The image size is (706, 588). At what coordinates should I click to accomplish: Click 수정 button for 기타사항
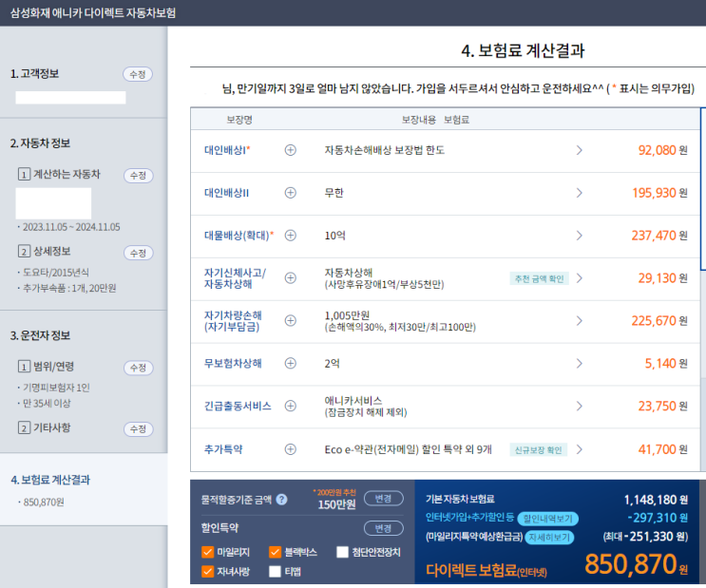tap(138, 429)
